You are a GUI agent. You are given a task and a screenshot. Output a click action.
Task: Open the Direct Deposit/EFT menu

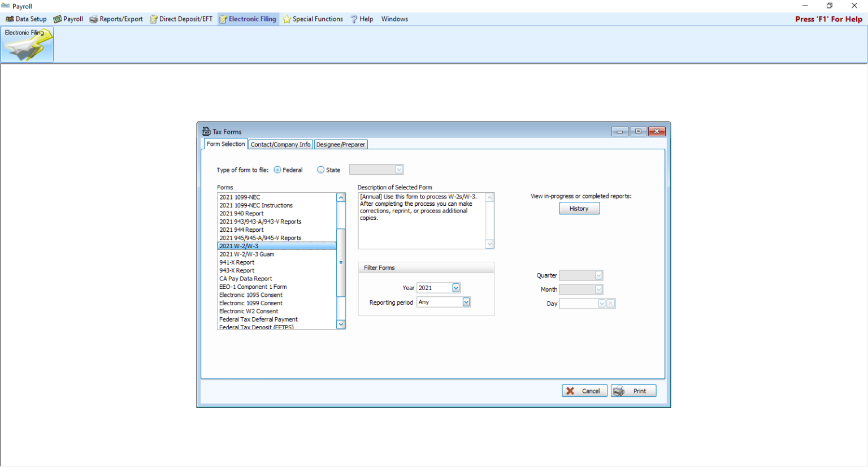(181, 19)
